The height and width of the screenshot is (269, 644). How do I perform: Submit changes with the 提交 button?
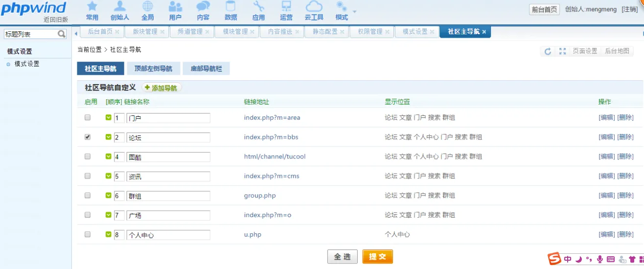[x=378, y=257]
